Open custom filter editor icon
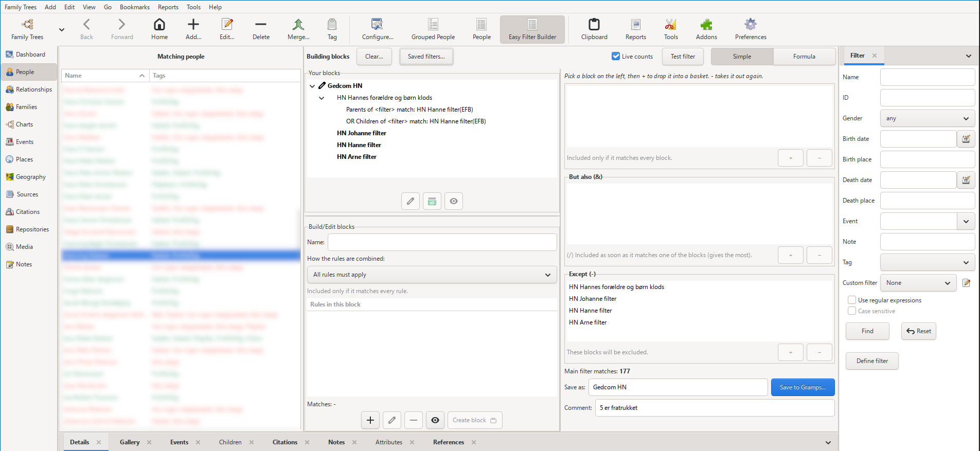The height and width of the screenshot is (451, 980). 967,283
